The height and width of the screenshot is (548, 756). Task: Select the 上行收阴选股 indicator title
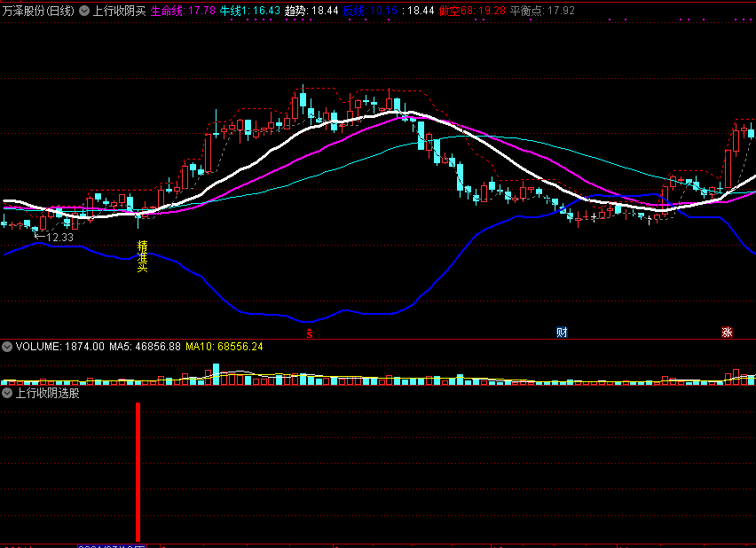tap(47, 394)
